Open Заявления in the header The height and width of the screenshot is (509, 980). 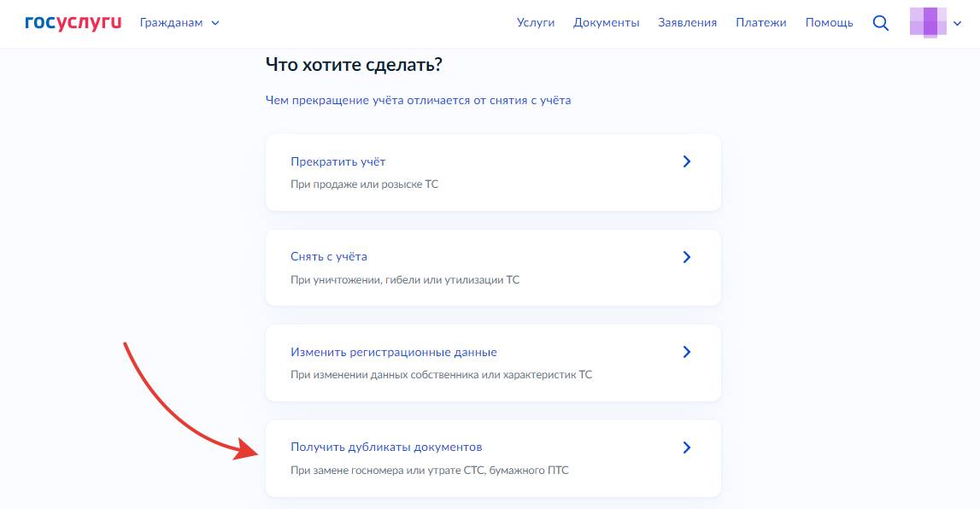tap(687, 23)
